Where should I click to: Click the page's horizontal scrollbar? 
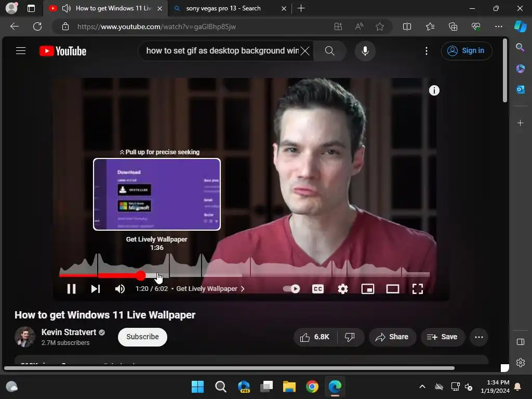click(x=229, y=368)
